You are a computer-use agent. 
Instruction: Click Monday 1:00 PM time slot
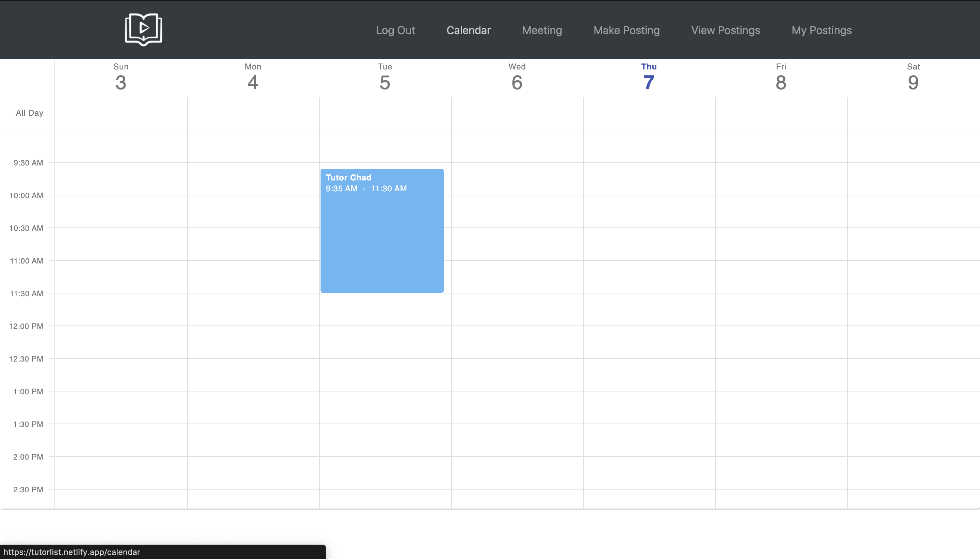[x=253, y=408]
